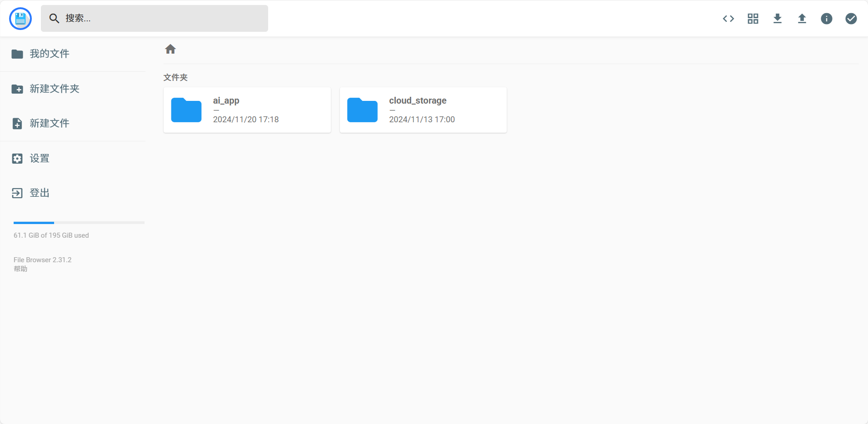
Task: Click the upload arrow icon in header
Action: (802, 19)
